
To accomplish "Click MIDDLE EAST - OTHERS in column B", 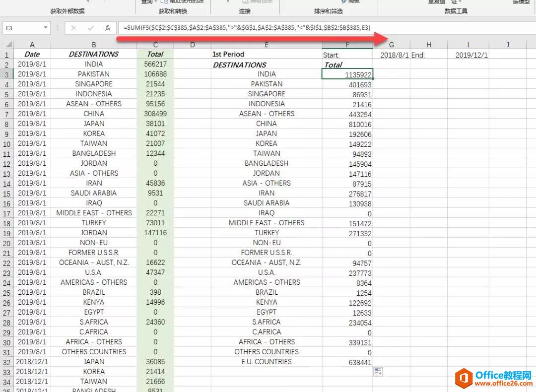I will tap(94, 212).
